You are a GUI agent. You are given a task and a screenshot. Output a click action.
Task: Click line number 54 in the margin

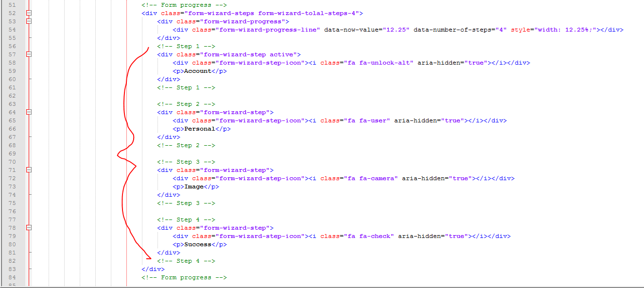(x=12, y=30)
